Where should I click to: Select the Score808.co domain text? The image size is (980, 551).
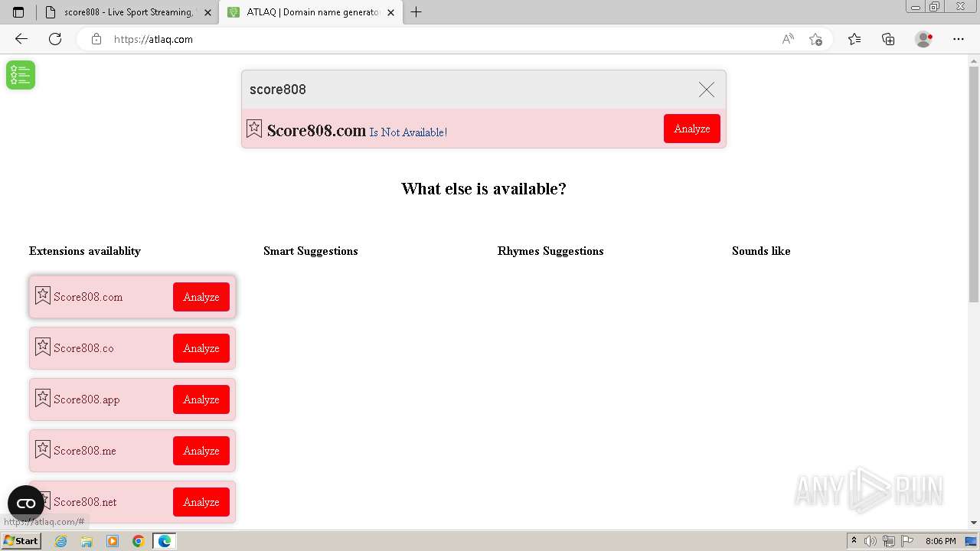pyautogui.click(x=83, y=348)
